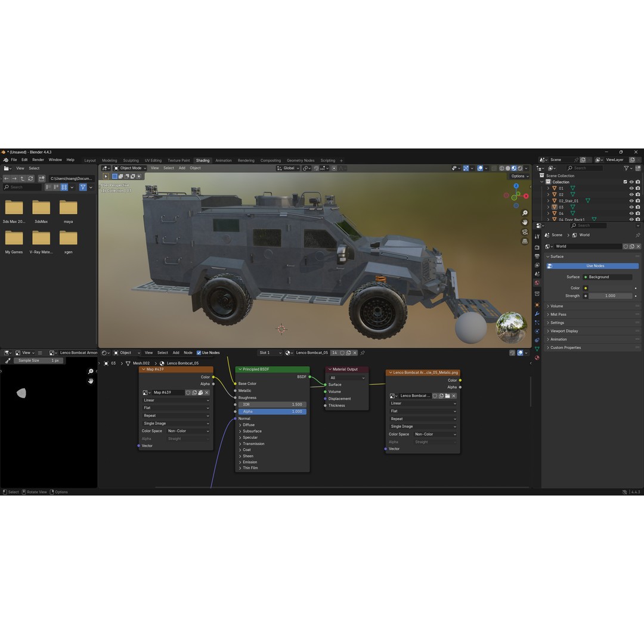644x644 pixels.
Task: Toggle viewport gizmos button
Action: (466, 168)
